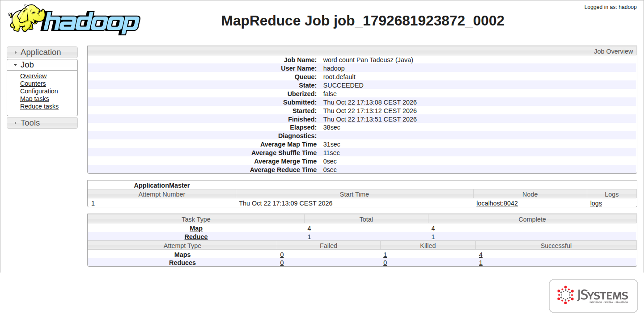Image resolution: width=644 pixels, height=319 pixels.
Task: Click the Failed column header
Action: (x=329, y=246)
